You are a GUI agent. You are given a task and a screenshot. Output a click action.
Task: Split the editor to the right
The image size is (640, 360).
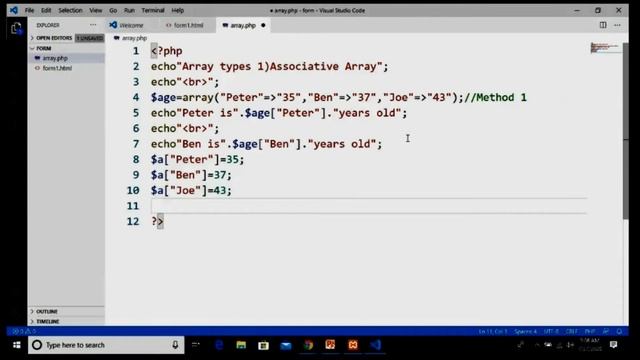pos(603,25)
